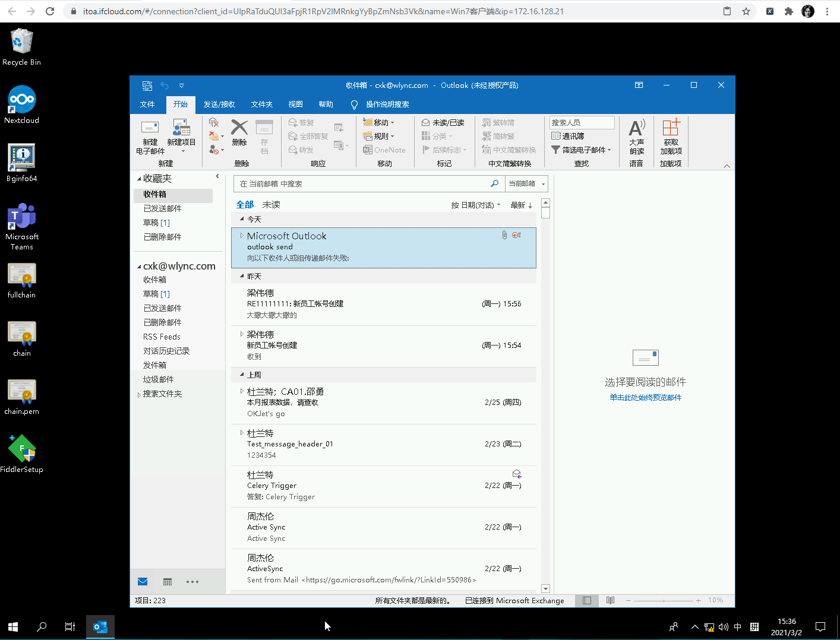Open message Test_message_header_01
Viewport: 840px width, 640px height.
(x=384, y=445)
